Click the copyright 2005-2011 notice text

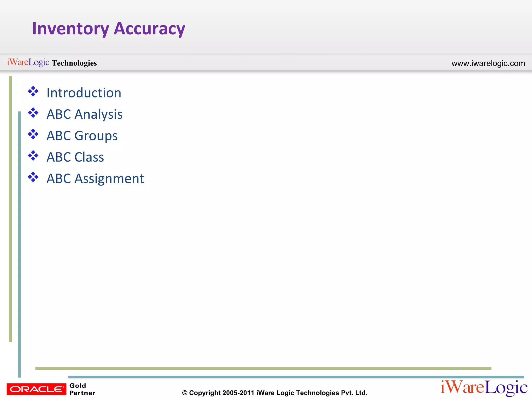(275, 393)
